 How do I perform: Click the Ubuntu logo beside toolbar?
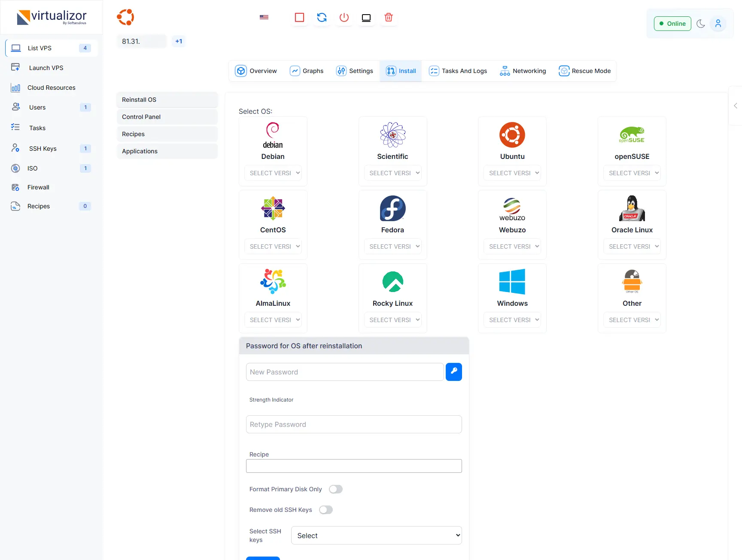(x=125, y=17)
